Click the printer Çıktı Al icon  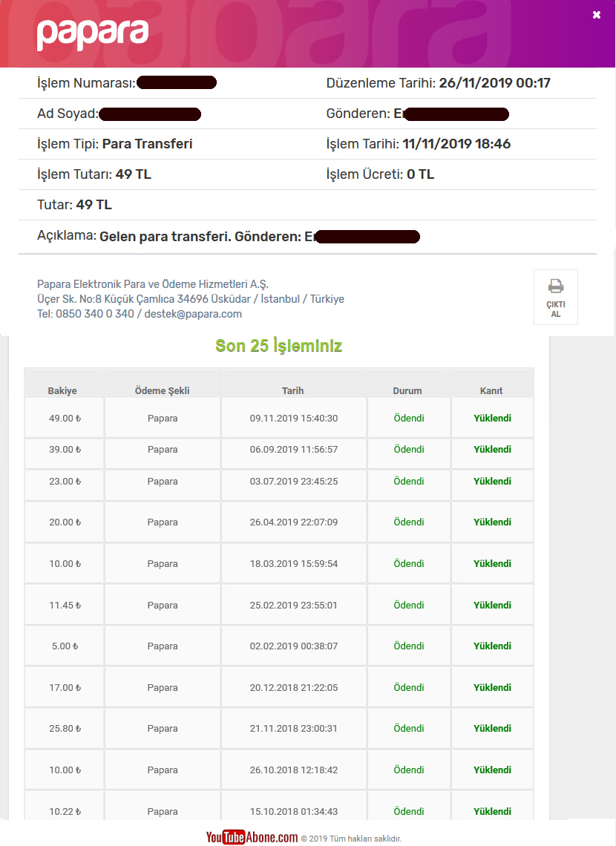pos(556,298)
